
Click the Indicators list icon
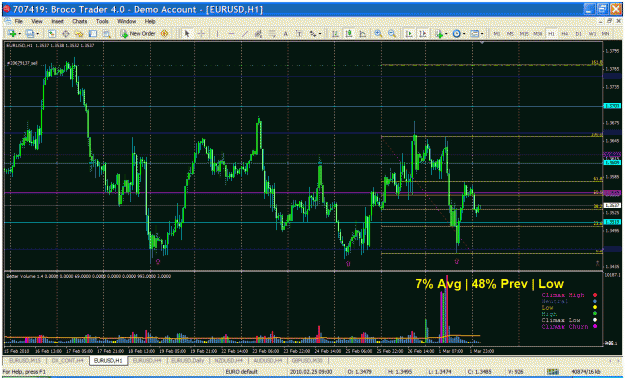[439, 34]
